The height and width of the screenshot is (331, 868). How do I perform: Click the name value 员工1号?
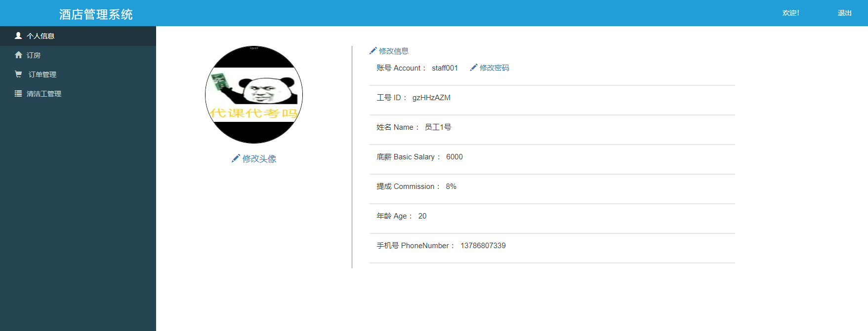tap(438, 127)
